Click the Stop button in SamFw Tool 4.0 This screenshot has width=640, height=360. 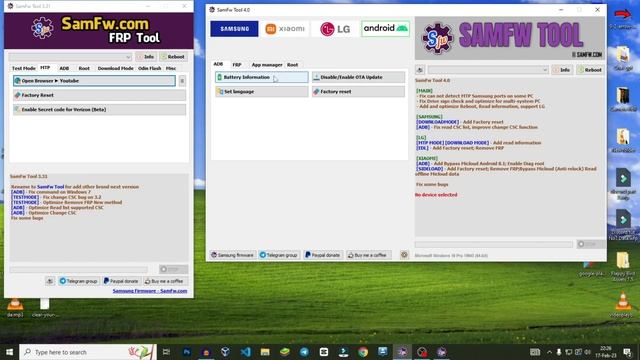[x=591, y=244]
